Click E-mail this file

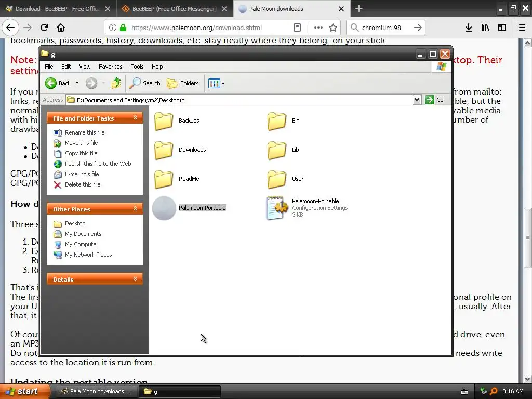tap(82, 174)
